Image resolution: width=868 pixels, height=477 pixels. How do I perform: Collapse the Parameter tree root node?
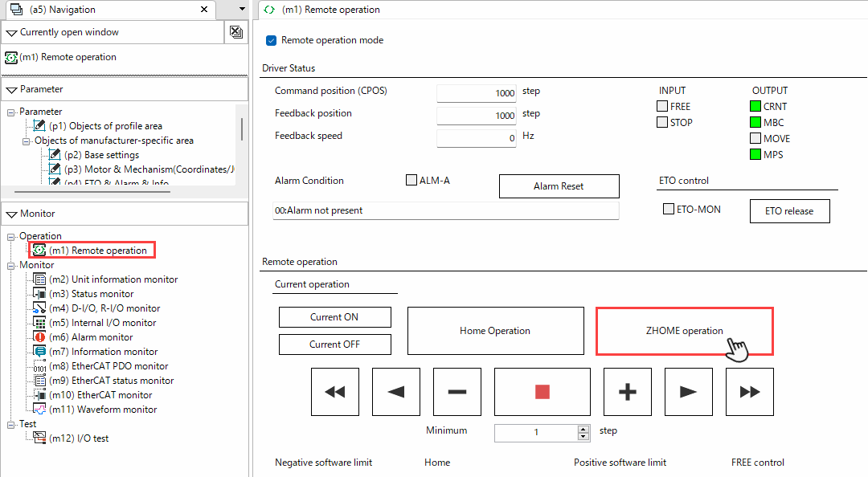(10, 112)
